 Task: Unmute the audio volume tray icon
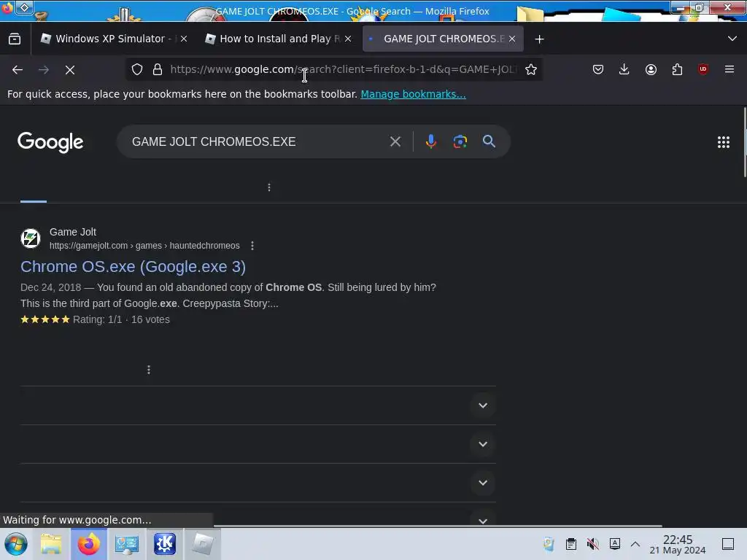pyautogui.click(x=592, y=544)
